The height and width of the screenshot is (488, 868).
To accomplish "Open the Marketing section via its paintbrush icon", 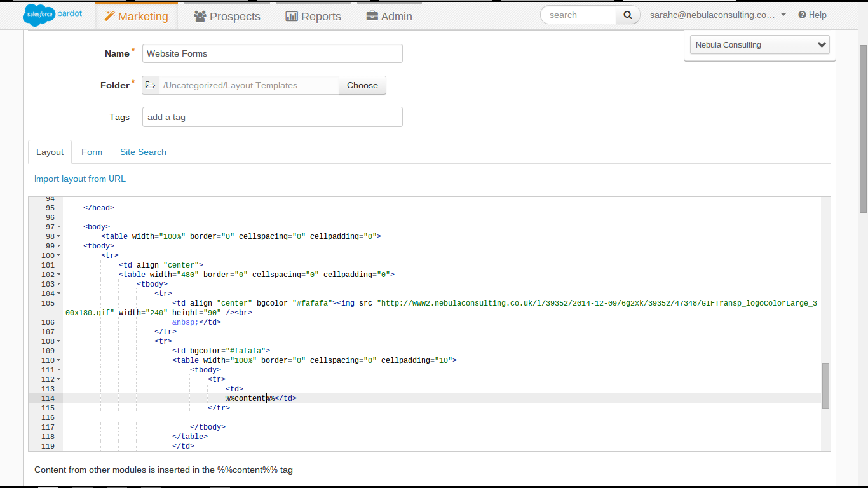I will point(109,16).
